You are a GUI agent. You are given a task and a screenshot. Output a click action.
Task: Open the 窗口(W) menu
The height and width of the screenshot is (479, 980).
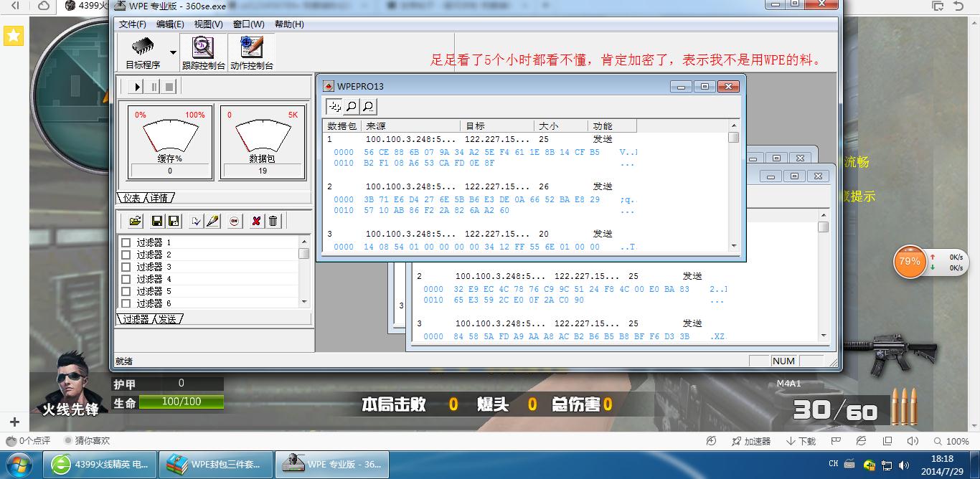(x=248, y=24)
